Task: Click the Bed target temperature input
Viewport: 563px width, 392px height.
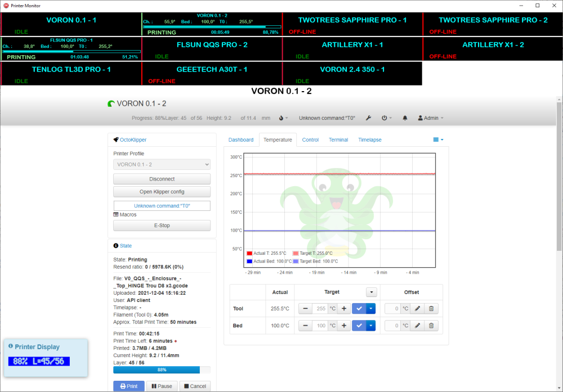Action: (321, 326)
